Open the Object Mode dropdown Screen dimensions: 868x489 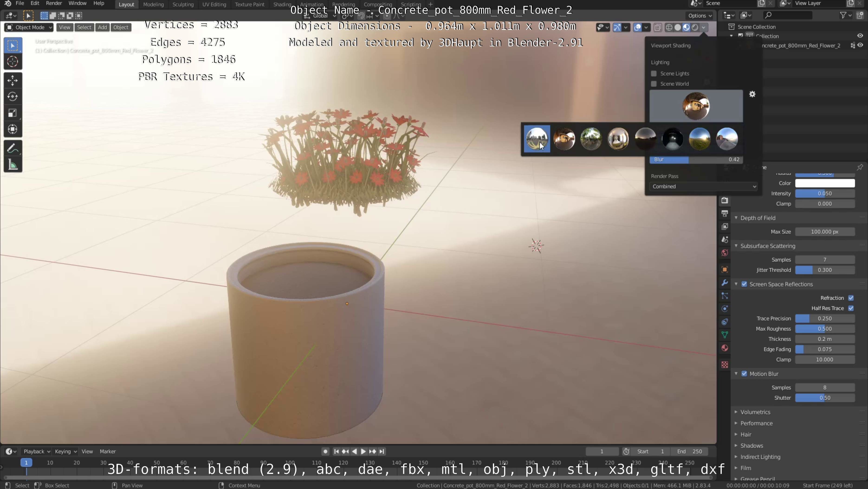tap(29, 28)
